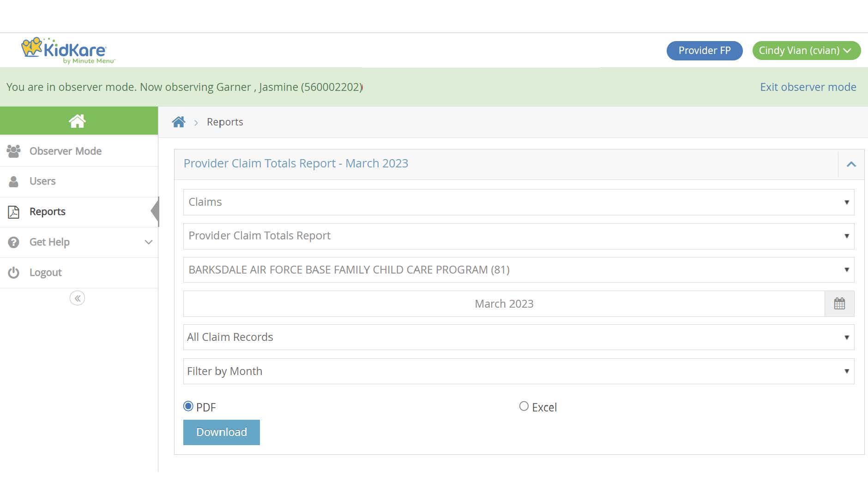Image resolution: width=868 pixels, height=488 pixels.
Task: Click the Logout power icon
Action: tap(14, 273)
